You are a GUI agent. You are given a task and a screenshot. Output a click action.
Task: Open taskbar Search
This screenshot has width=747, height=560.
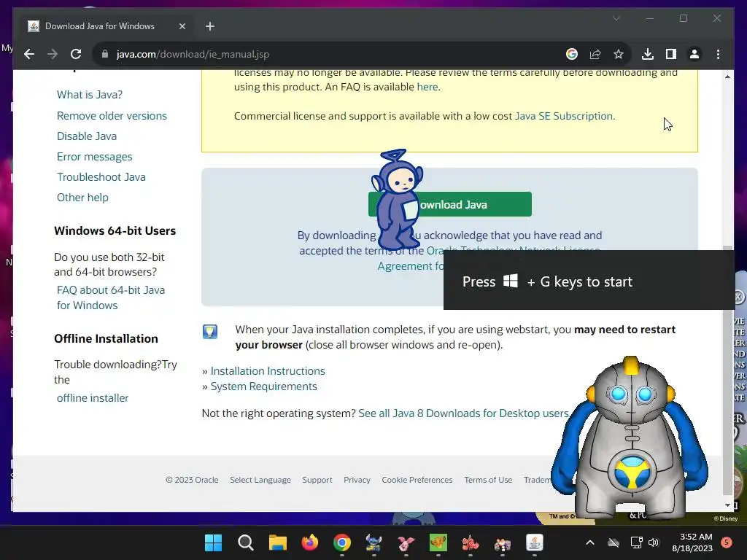(x=245, y=542)
